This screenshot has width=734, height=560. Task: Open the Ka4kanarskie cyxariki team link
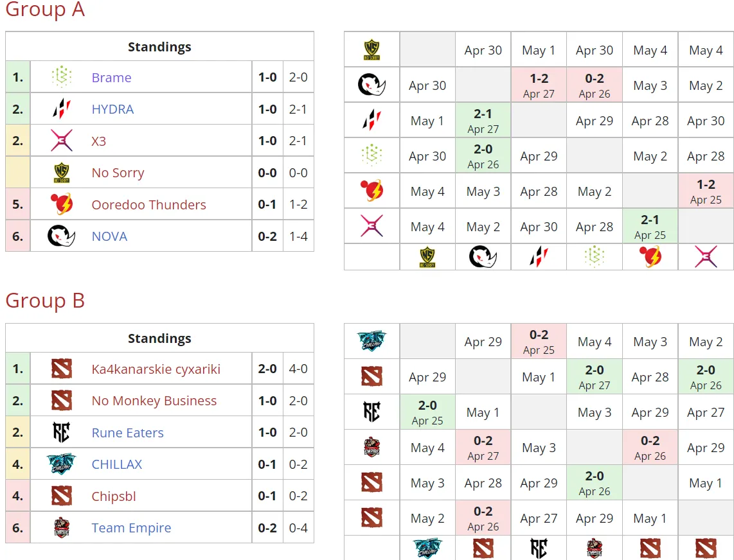point(156,370)
